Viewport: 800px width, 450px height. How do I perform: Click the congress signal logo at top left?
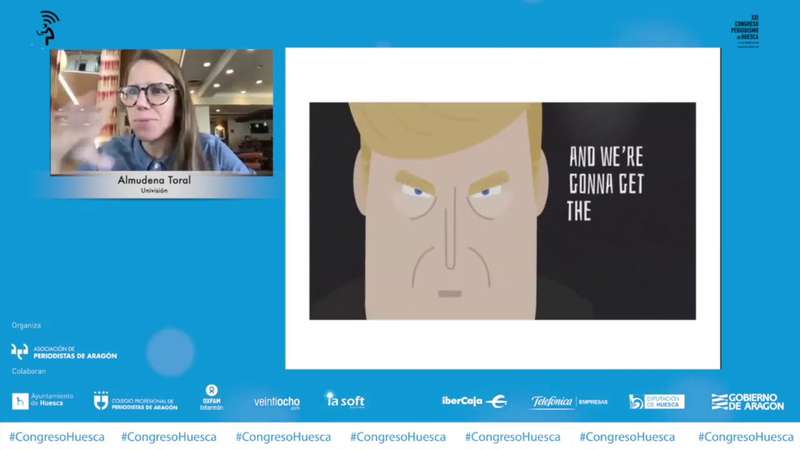tap(48, 28)
